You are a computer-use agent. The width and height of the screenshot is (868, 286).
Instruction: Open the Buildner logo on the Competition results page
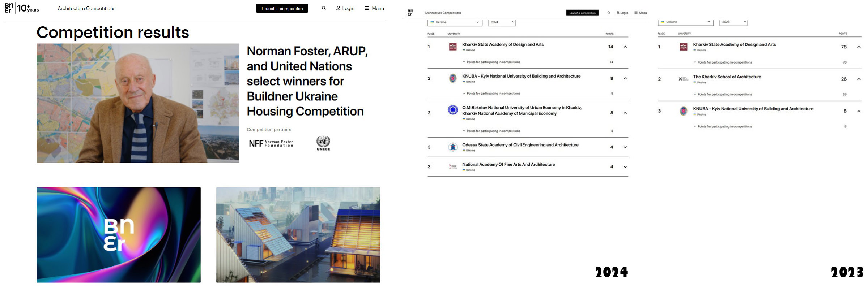click(22, 8)
